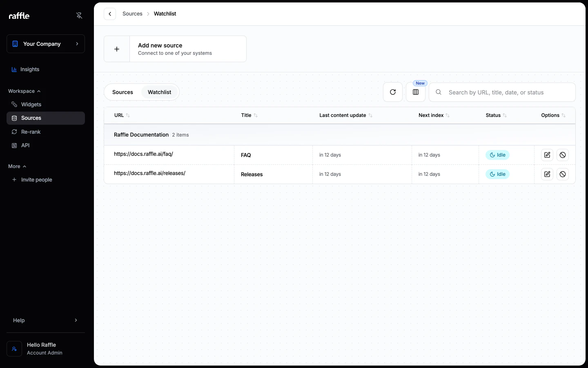Screen dimensions: 588x368
Task: Open the Re-rank page
Action: point(46,132)
